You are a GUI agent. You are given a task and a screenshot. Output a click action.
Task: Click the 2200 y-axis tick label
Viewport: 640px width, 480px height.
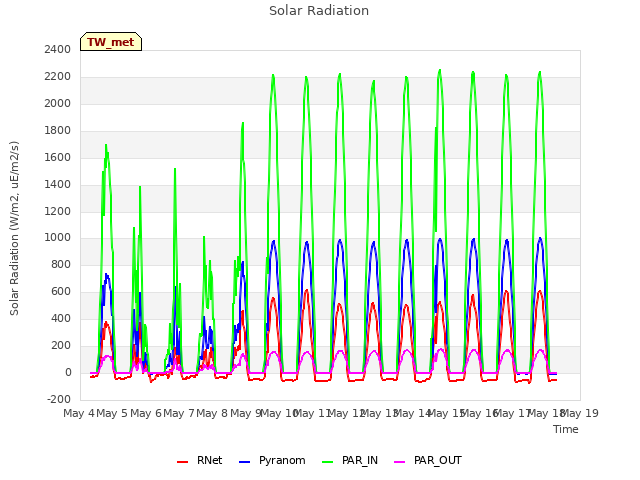coord(58,76)
